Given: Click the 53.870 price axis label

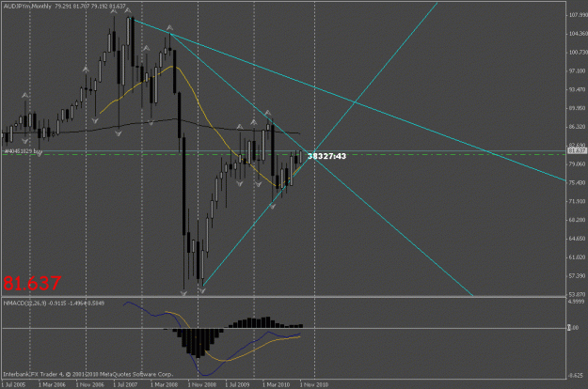Looking at the screenshot, I should 578,295.
